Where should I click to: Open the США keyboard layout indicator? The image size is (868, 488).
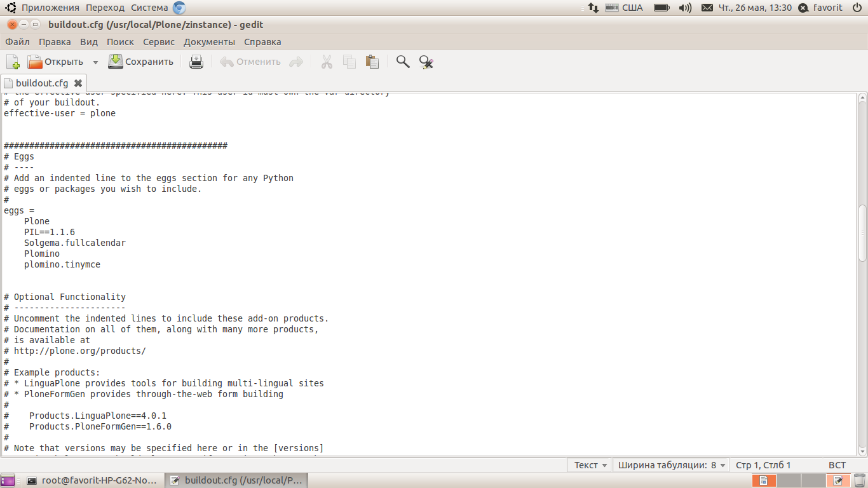624,8
